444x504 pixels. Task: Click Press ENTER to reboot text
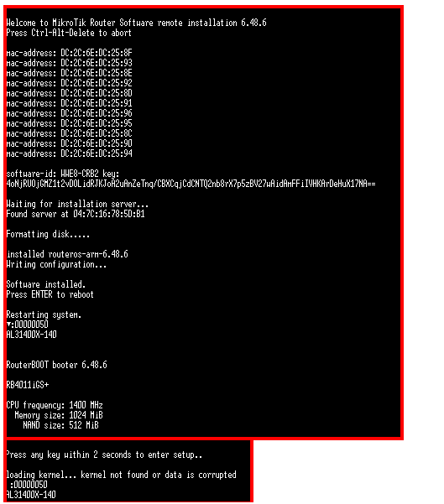click(50, 294)
